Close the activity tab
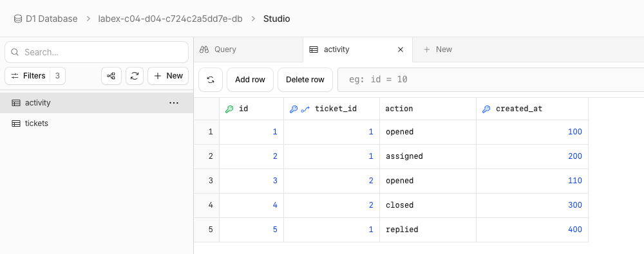 tap(401, 50)
